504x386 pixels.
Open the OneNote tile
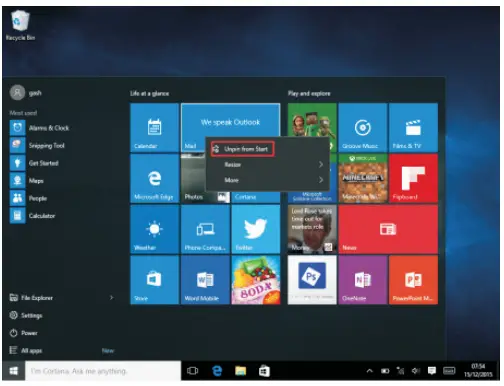tap(363, 280)
